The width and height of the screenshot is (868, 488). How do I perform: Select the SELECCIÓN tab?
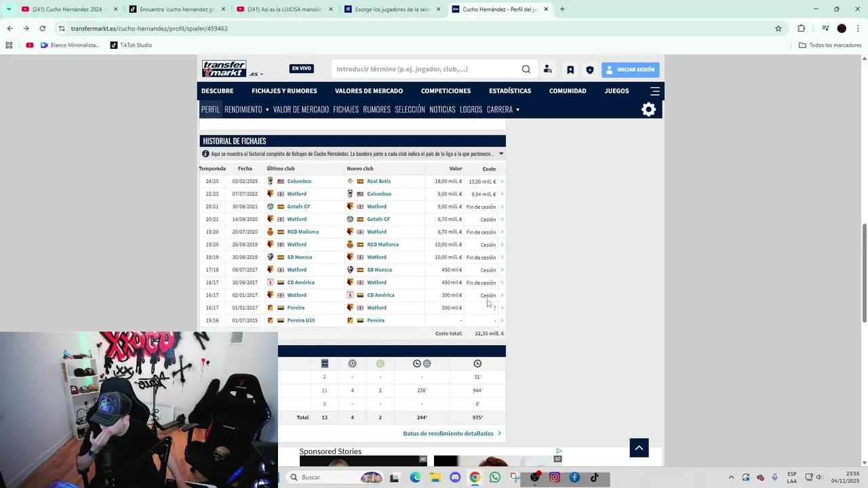[x=410, y=109]
